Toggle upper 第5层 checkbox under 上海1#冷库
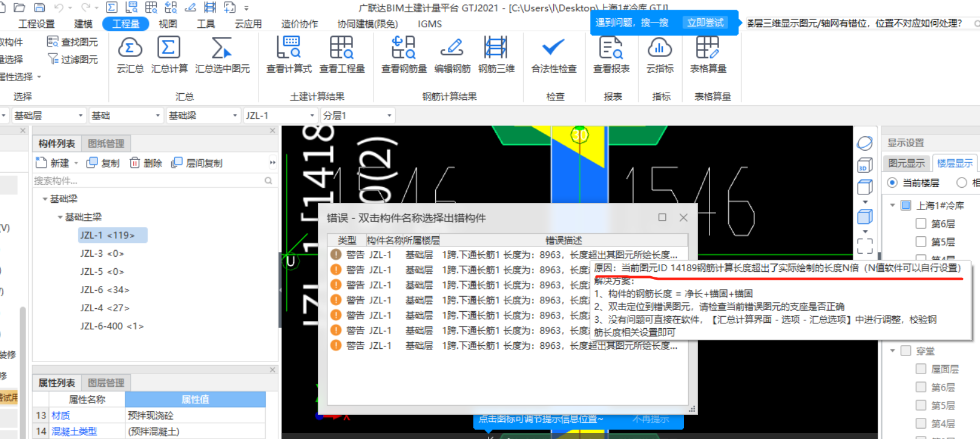 921,242
